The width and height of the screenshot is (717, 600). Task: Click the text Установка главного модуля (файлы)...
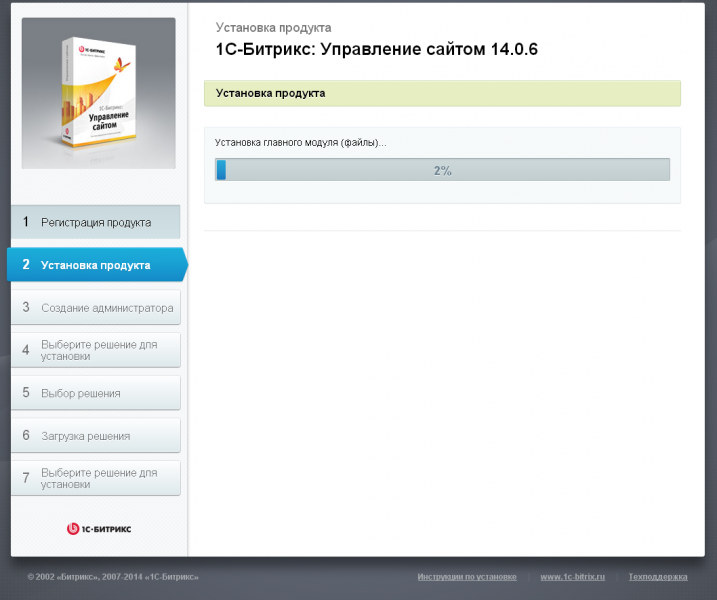coord(300,143)
